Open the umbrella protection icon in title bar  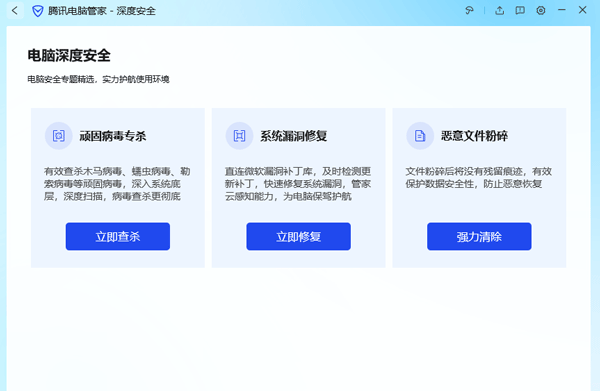pyautogui.click(x=469, y=10)
